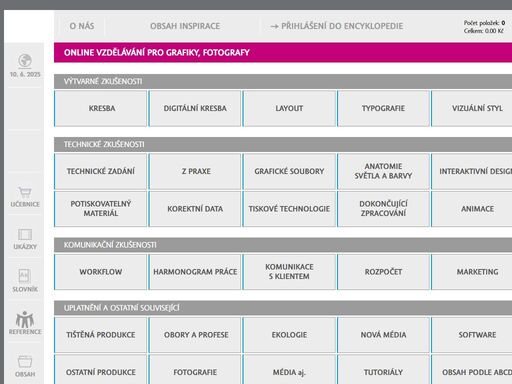
Task: Open the Technické zadání tile
Action: (x=101, y=171)
